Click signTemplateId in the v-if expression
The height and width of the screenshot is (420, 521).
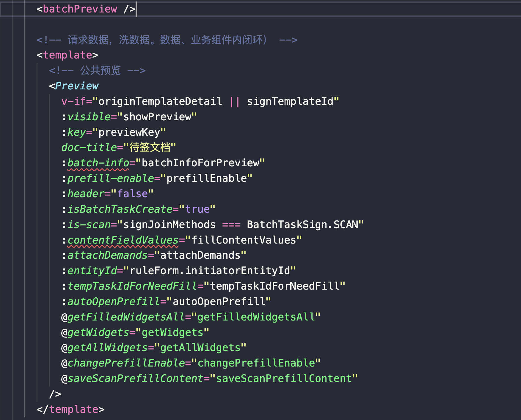[290, 101]
